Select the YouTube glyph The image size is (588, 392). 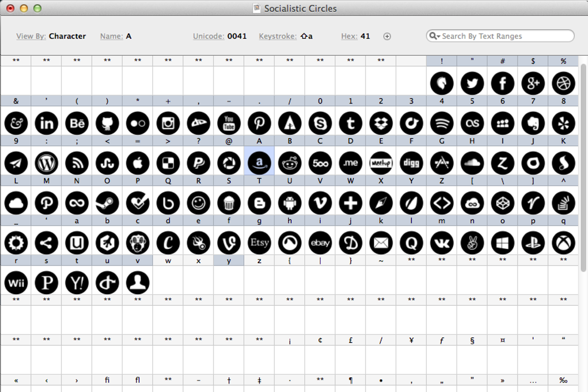point(229,123)
